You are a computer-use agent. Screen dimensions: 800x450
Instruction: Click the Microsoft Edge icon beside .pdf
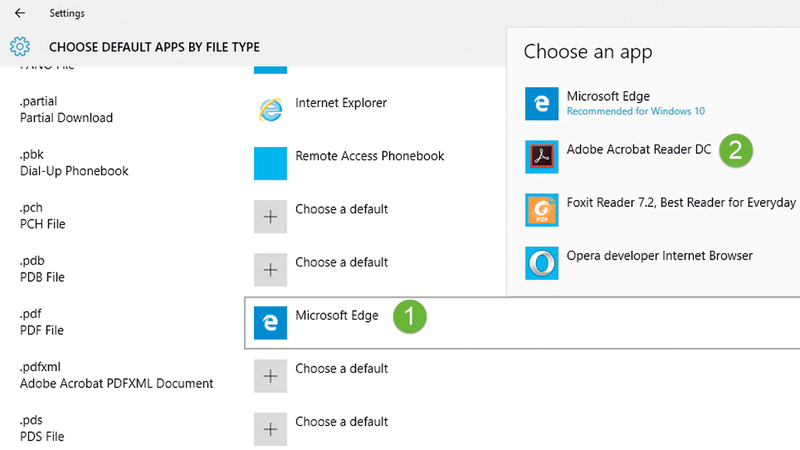pos(270,322)
